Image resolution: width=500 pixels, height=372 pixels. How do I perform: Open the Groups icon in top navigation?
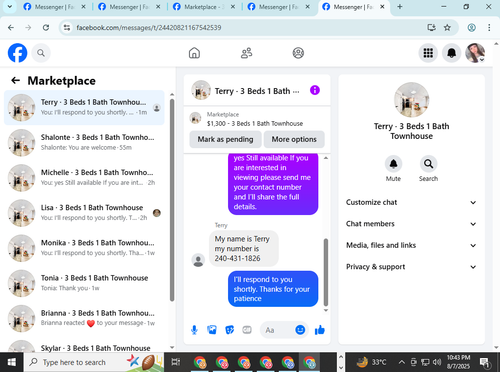click(x=298, y=53)
